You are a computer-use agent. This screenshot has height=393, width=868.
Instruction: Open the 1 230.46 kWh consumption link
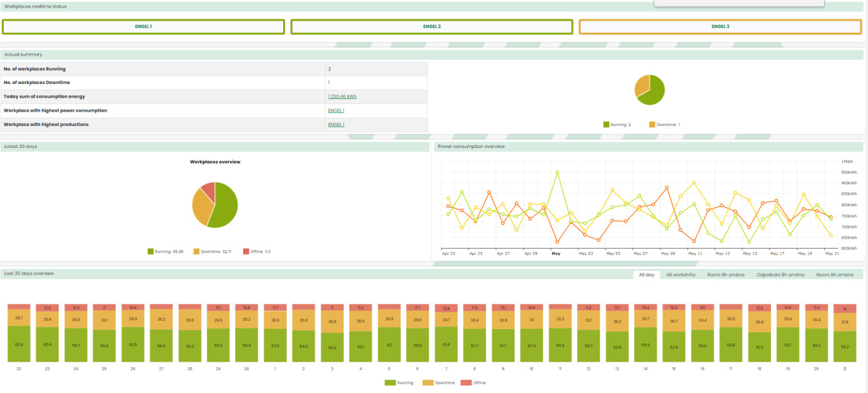tap(342, 97)
